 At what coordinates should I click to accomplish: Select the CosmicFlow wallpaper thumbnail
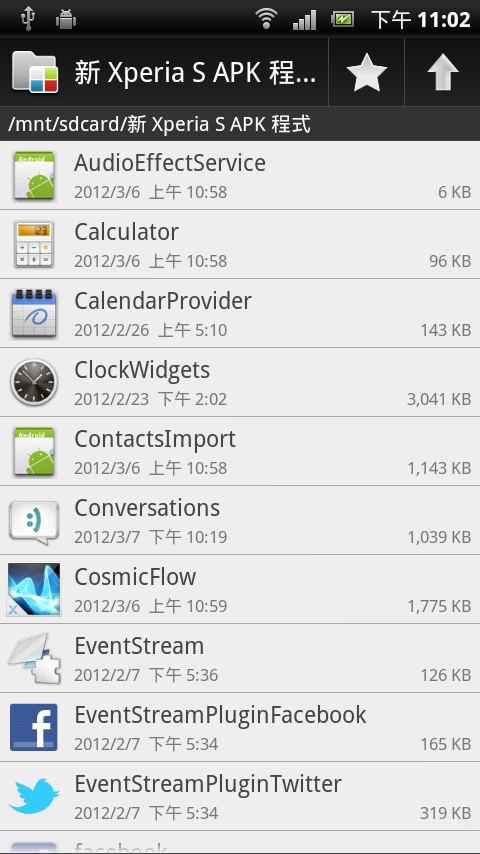click(x=34, y=589)
